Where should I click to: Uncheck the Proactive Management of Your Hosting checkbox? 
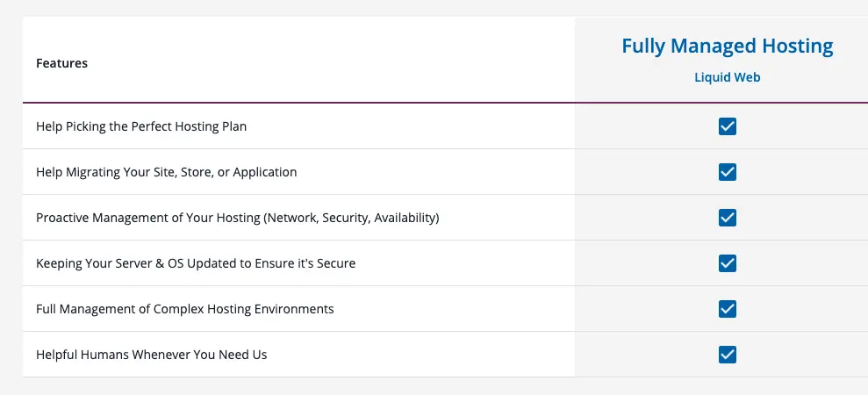pyautogui.click(x=728, y=217)
